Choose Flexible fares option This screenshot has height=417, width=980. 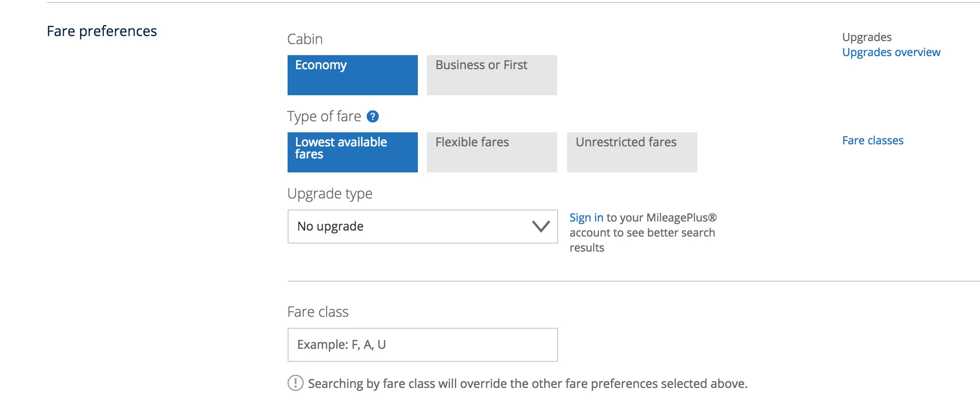(492, 152)
